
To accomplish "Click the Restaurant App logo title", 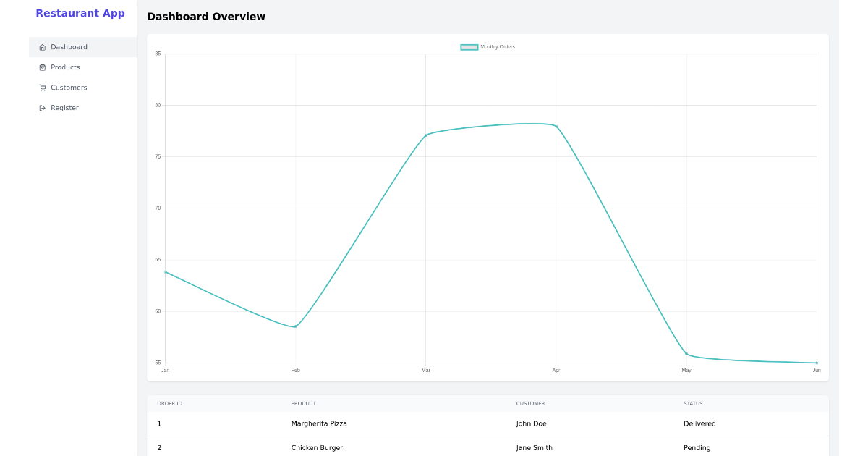I will coord(80,13).
